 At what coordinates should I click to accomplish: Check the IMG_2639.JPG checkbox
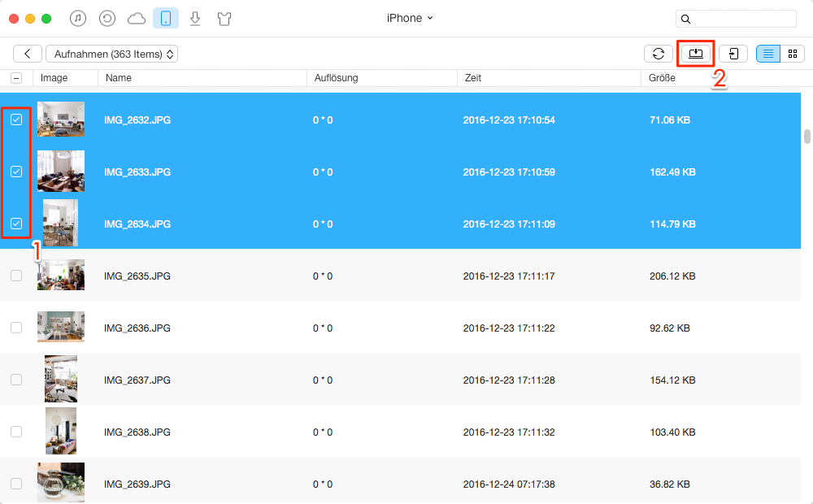click(x=16, y=483)
